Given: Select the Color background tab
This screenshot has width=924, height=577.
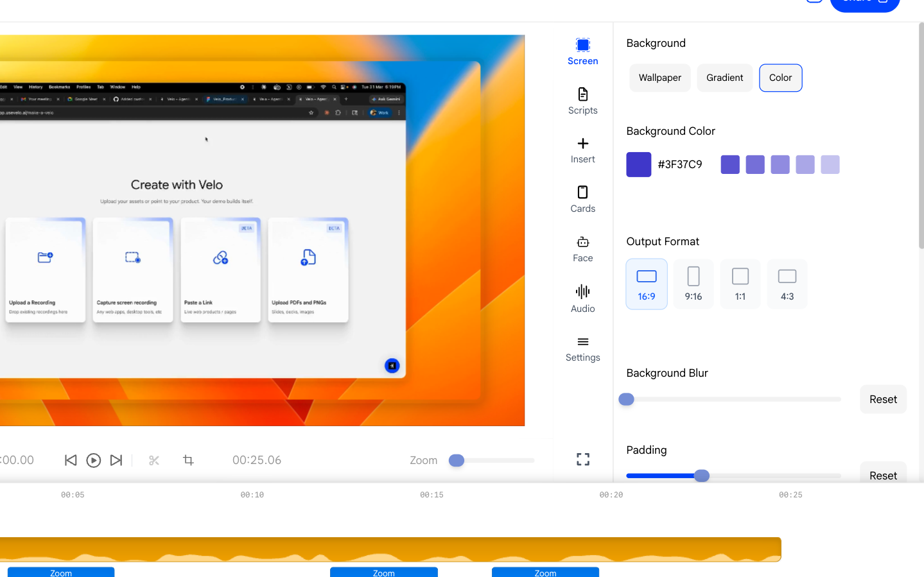Looking at the screenshot, I should tap(780, 78).
